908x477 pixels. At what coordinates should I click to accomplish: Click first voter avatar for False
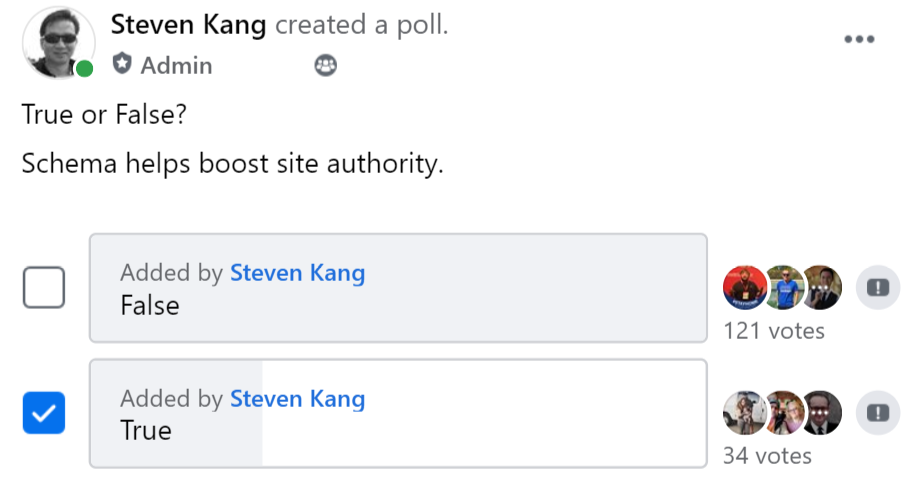[x=745, y=287]
